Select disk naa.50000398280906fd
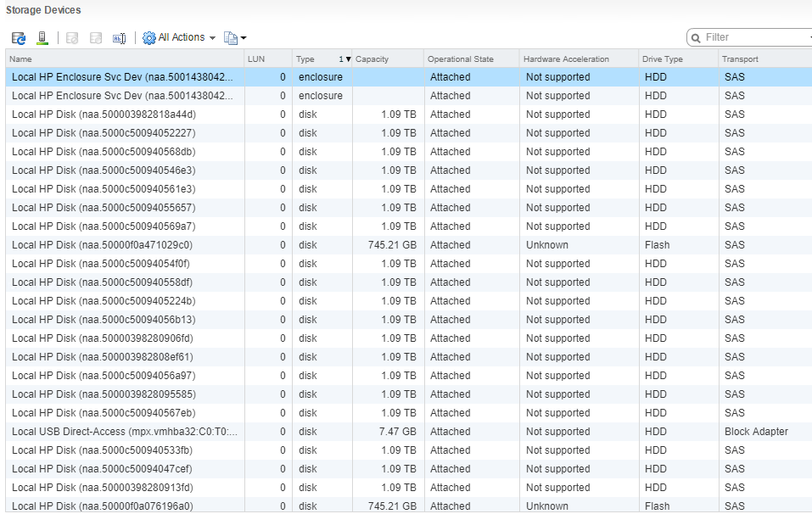This screenshot has height=514, width=812. click(x=409, y=338)
